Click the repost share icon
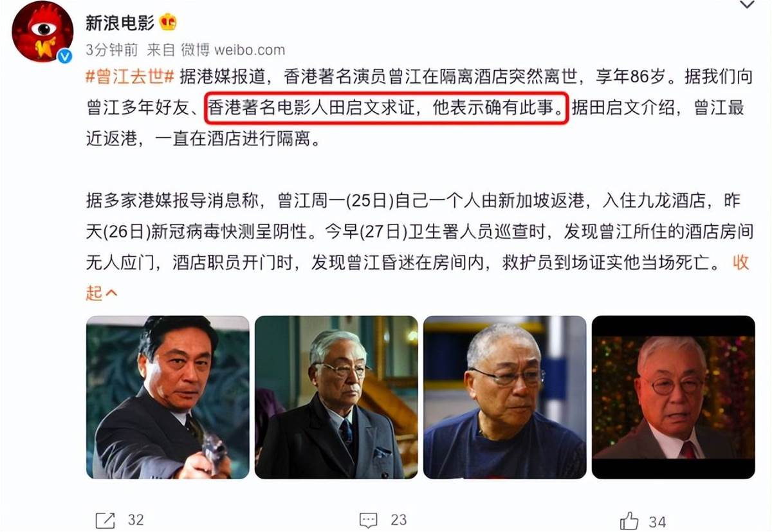 point(105,520)
